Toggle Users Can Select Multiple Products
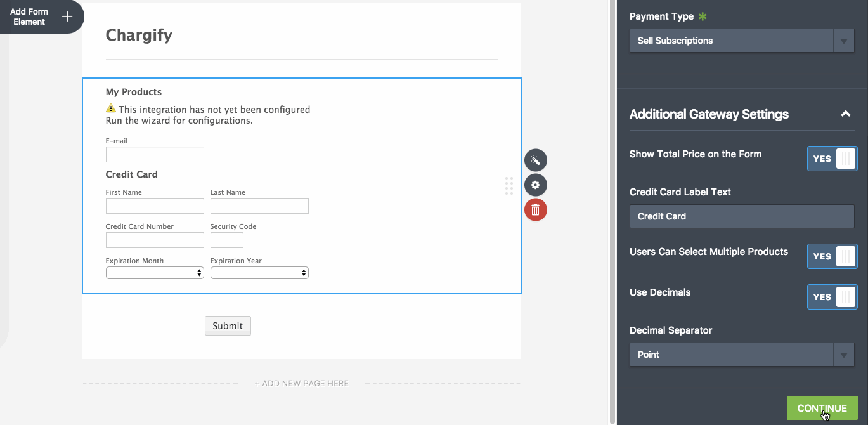 click(x=832, y=256)
